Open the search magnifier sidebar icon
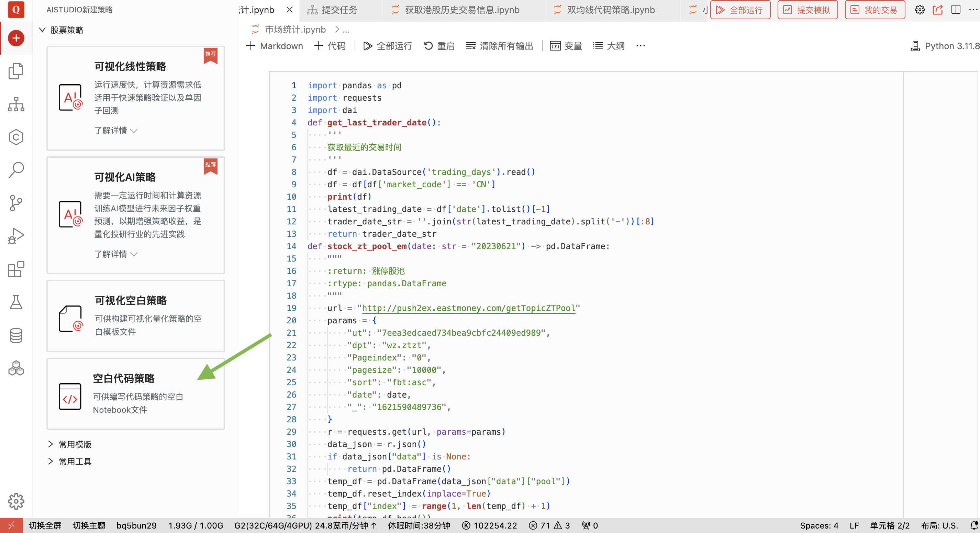Screen dimensions: 980x533 [x=16, y=170]
